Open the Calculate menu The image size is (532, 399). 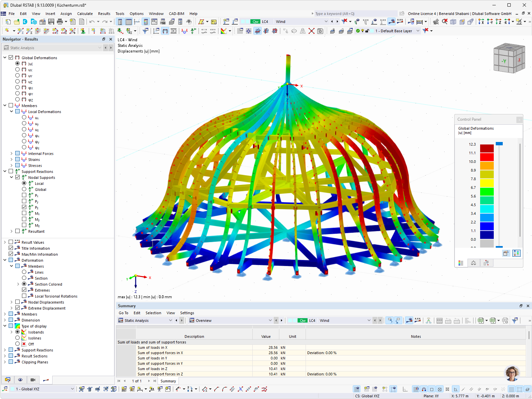pos(85,14)
